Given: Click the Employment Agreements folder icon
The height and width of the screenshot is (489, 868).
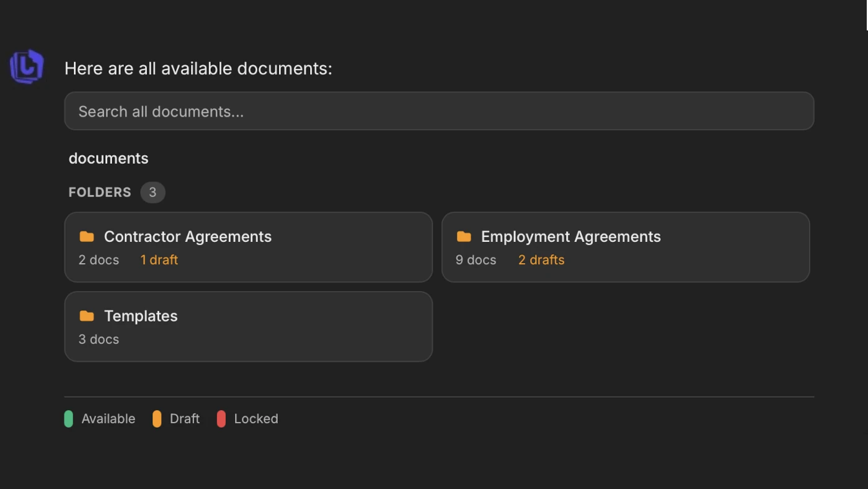Looking at the screenshot, I should pos(463,236).
